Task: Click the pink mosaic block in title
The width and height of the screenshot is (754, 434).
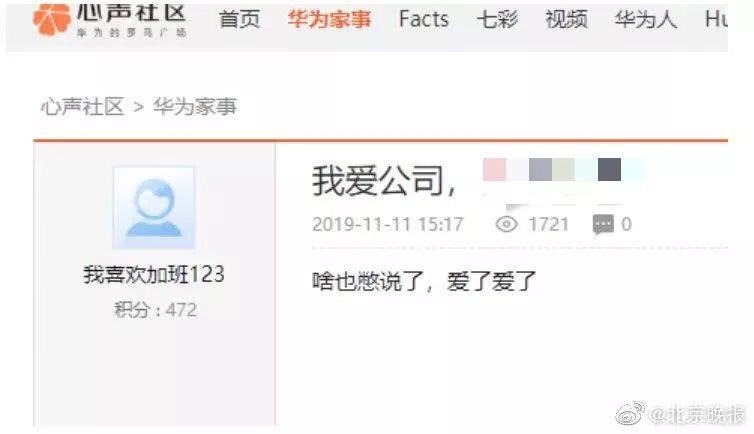Action: tap(494, 169)
